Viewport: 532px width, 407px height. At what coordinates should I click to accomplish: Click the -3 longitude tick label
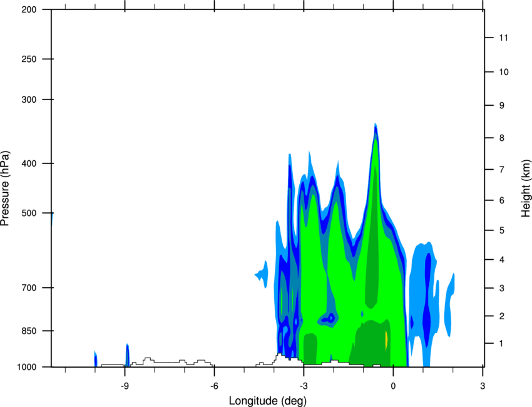tap(304, 386)
